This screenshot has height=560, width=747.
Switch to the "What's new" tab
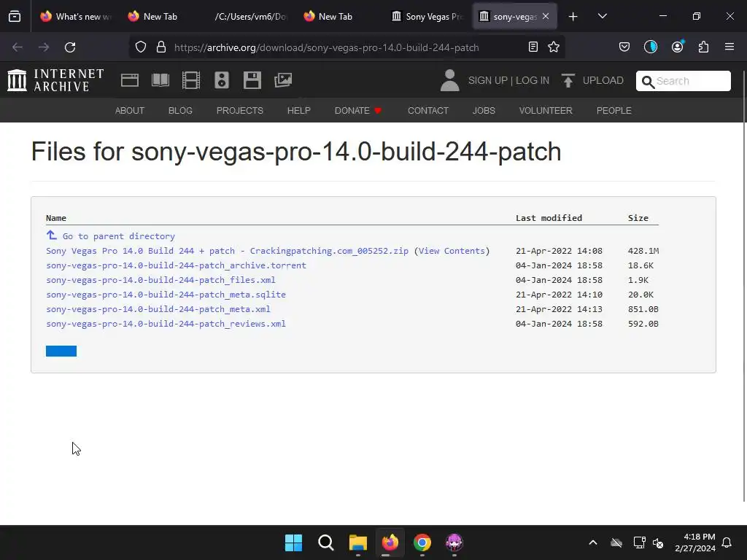[x=76, y=17]
